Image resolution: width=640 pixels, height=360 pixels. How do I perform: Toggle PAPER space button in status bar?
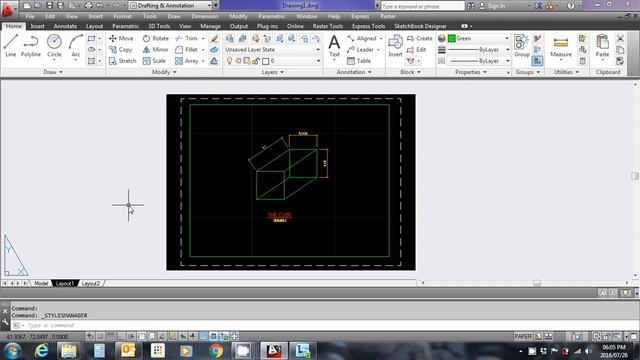[523, 336]
